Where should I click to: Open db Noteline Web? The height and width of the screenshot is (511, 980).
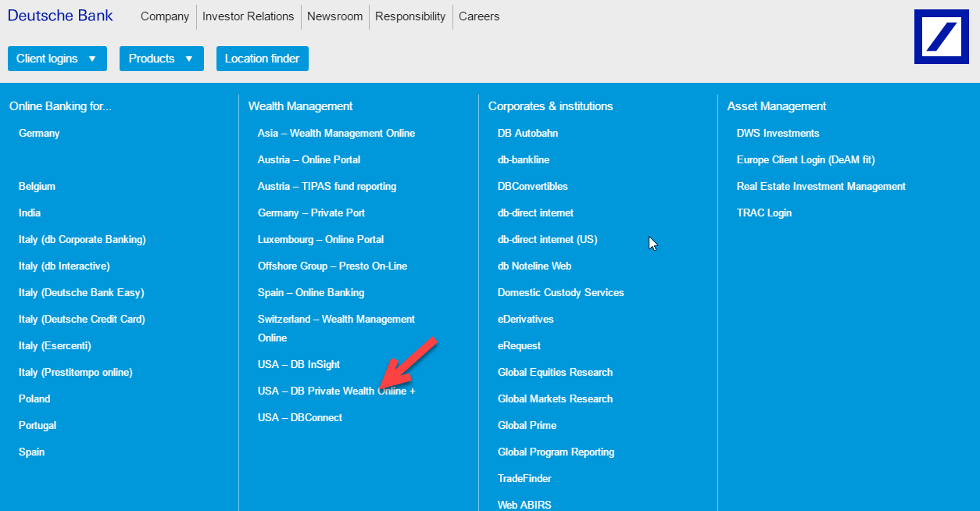[535, 266]
